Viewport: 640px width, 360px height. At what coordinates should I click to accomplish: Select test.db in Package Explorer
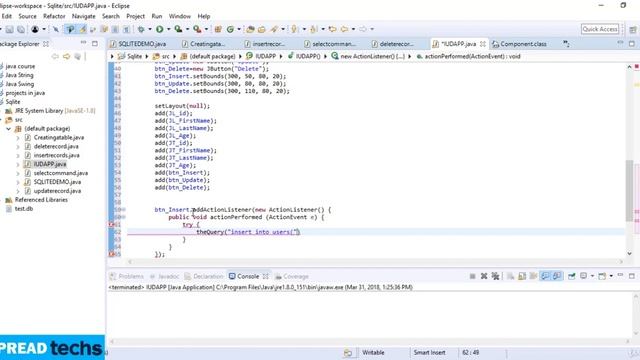[24, 209]
